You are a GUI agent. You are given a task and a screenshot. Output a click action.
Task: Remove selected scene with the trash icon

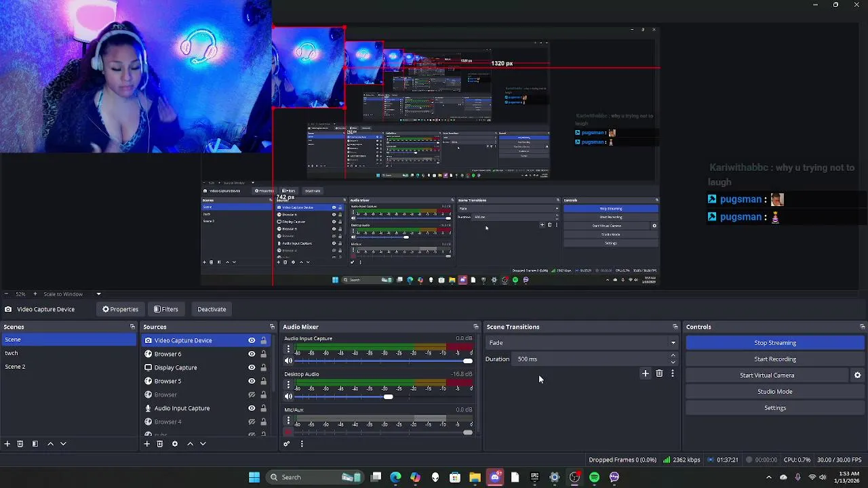pyautogui.click(x=20, y=444)
